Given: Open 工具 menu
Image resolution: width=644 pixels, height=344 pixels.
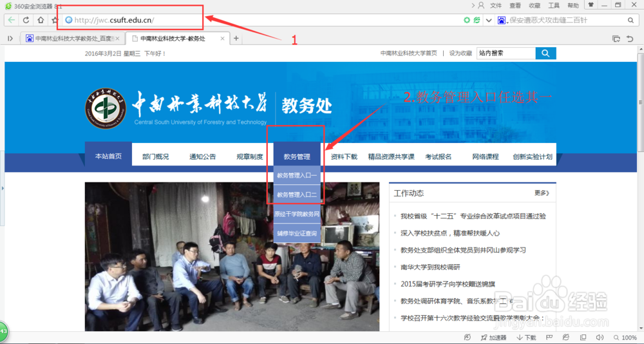Looking at the screenshot, I should (554, 5).
